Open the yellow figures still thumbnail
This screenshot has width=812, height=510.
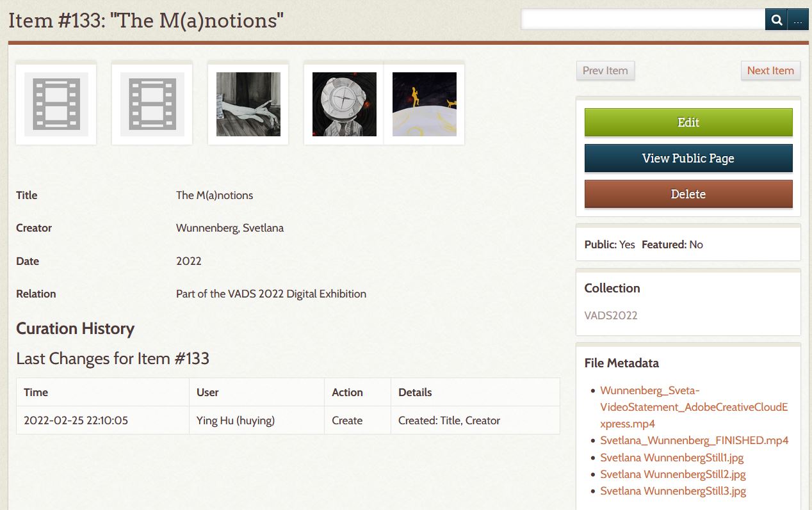click(x=424, y=104)
